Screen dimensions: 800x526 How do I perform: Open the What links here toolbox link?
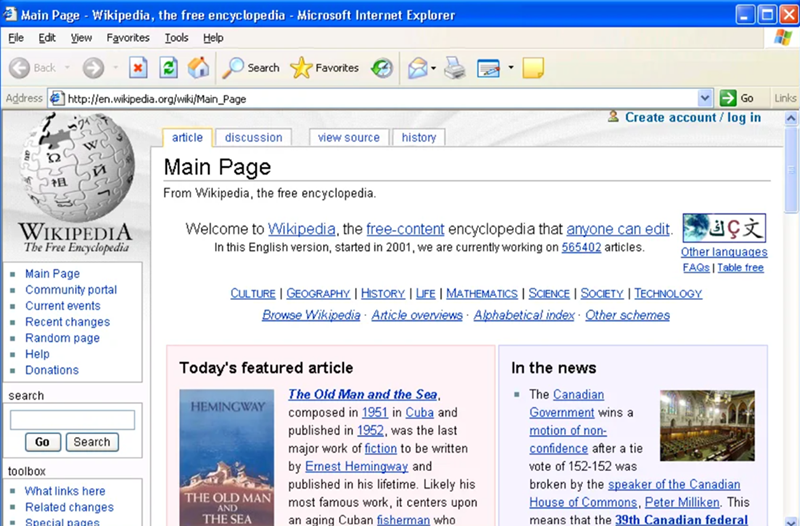point(65,491)
